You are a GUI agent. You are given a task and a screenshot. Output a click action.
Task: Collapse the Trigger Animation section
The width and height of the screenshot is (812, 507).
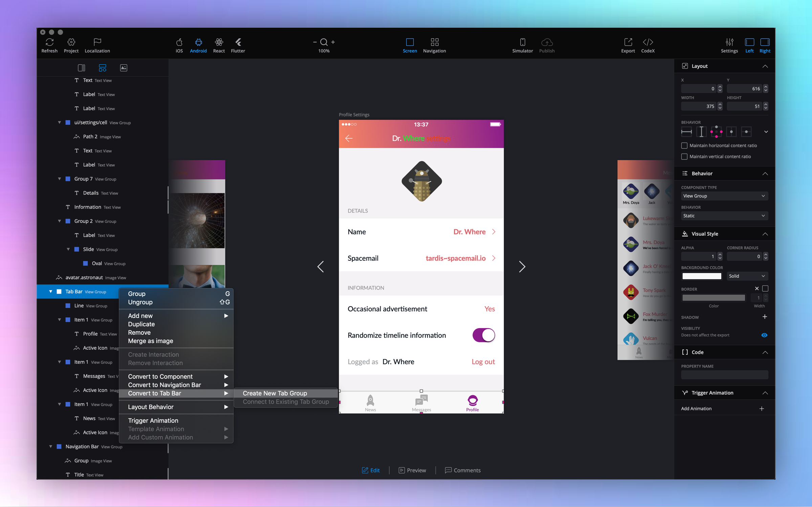pos(765,393)
